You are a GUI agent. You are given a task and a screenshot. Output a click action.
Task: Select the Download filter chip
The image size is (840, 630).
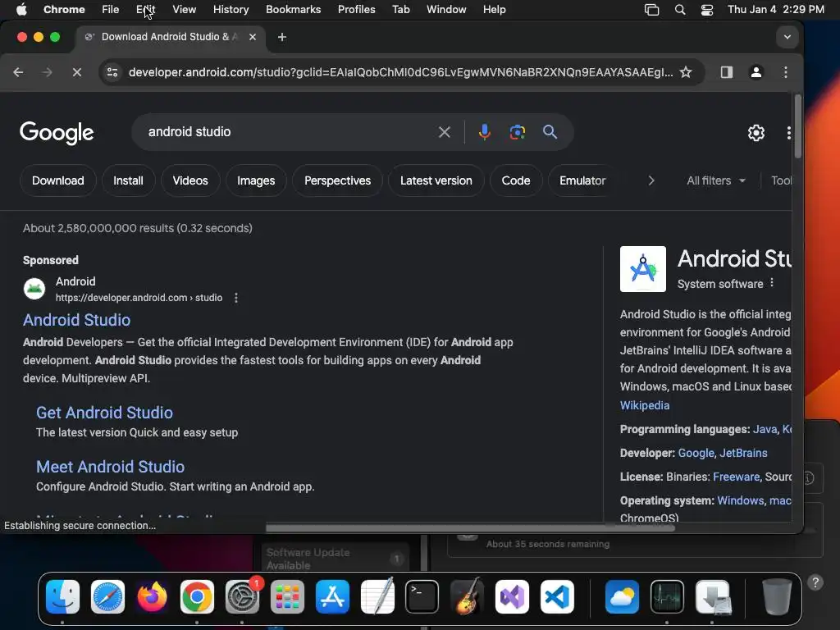[x=58, y=180]
